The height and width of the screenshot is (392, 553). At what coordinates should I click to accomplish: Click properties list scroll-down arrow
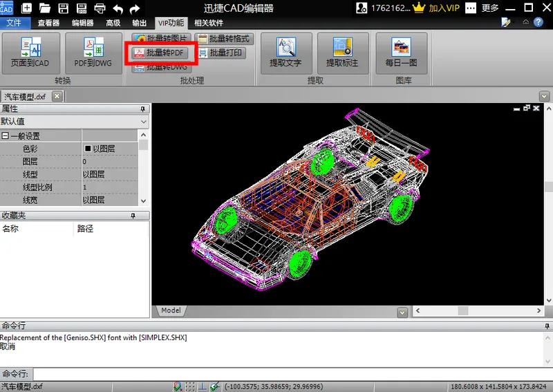click(143, 201)
